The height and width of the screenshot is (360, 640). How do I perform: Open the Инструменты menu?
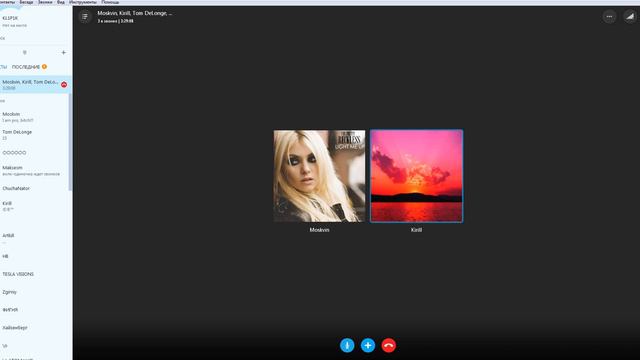pos(83,2)
